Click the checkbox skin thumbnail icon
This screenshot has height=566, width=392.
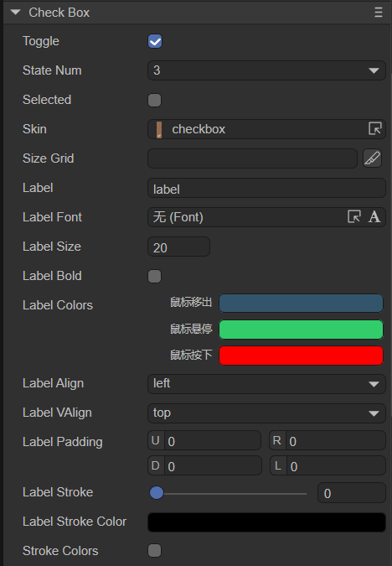pos(159,129)
